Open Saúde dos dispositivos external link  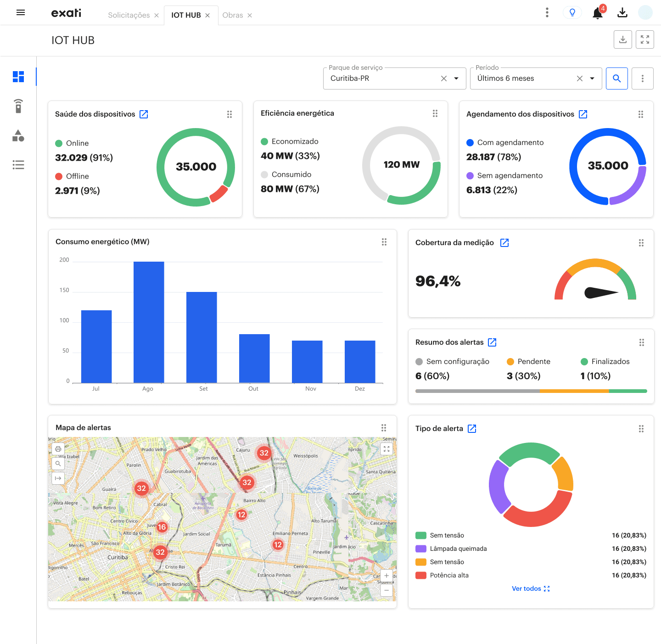144,114
